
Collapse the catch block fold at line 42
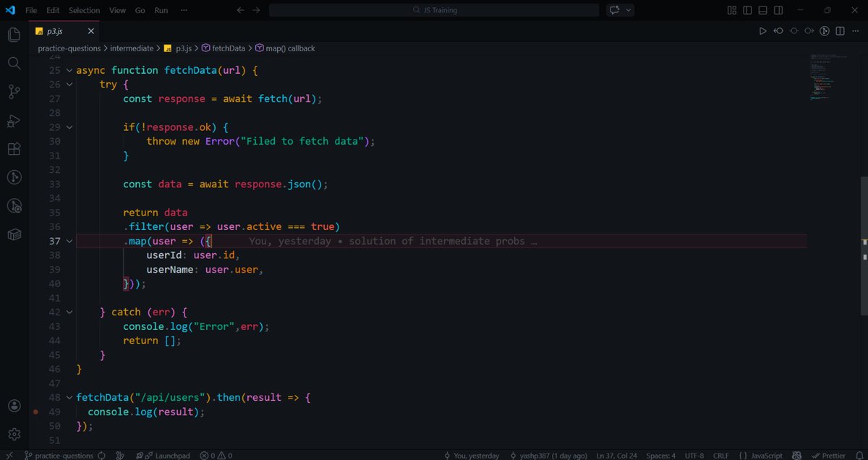69,312
